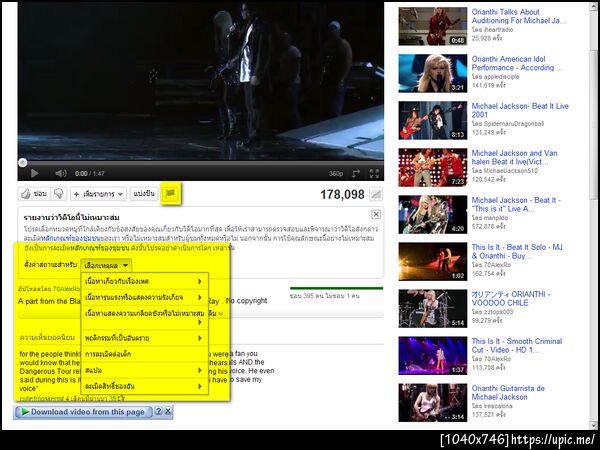
Task: Click the Beat It Live 2001 thumbnail
Action: click(x=432, y=121)
